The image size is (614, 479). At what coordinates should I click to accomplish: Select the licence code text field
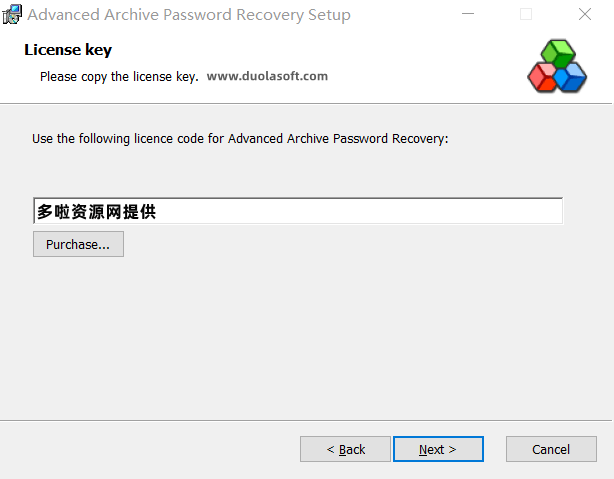(298, 211)
